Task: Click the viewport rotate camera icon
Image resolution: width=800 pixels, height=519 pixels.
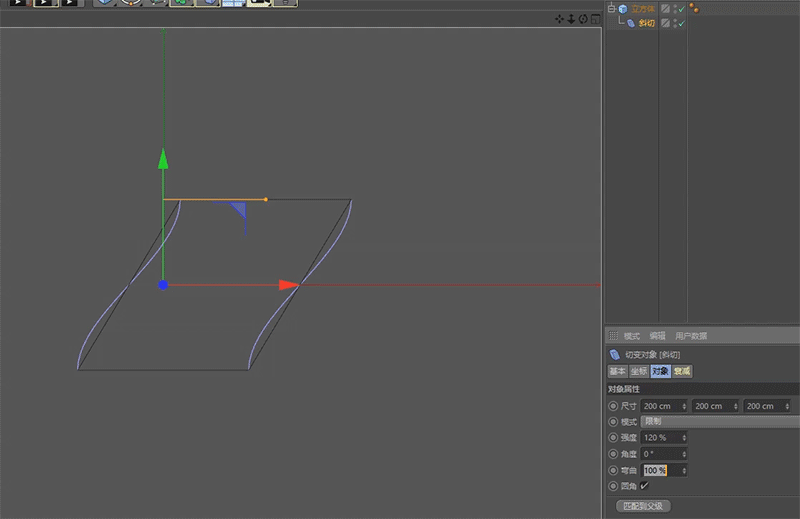Action: tap(584, 19)
